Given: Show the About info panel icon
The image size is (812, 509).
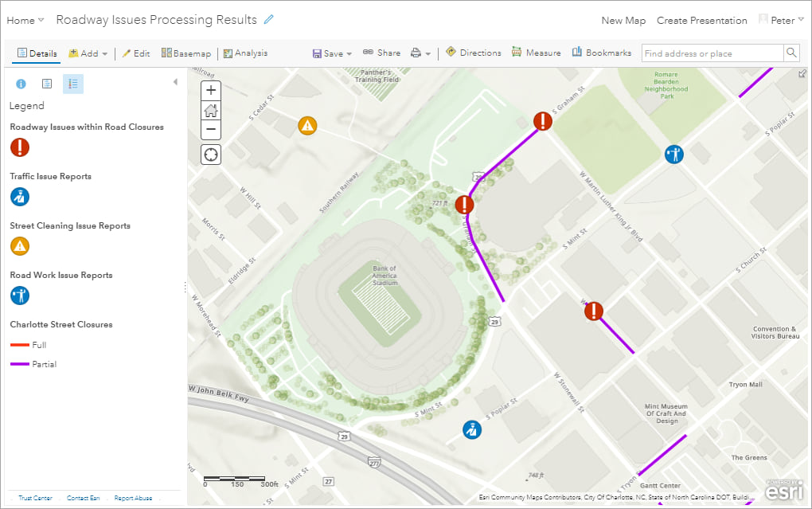Looking at the screenshot, I should [21, 84].
